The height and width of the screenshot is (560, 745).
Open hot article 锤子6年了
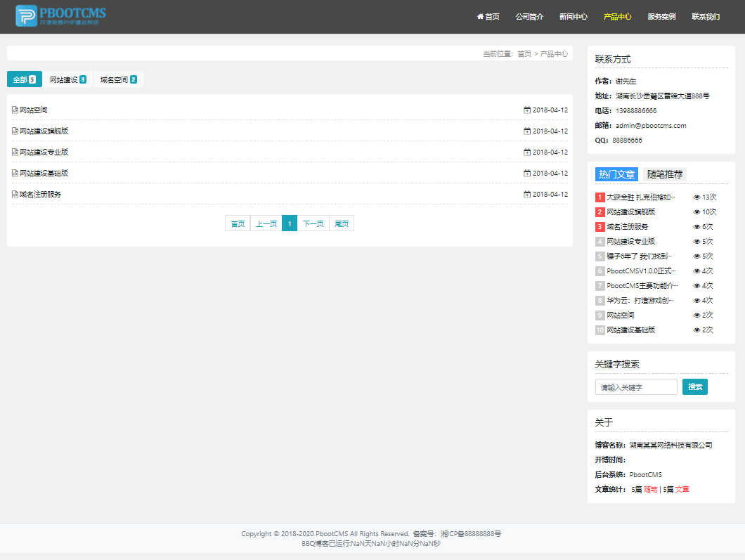[x=639, y=256]
